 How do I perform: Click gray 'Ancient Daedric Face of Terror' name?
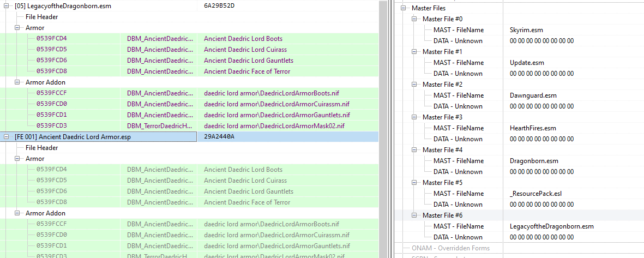coord(247,202)
